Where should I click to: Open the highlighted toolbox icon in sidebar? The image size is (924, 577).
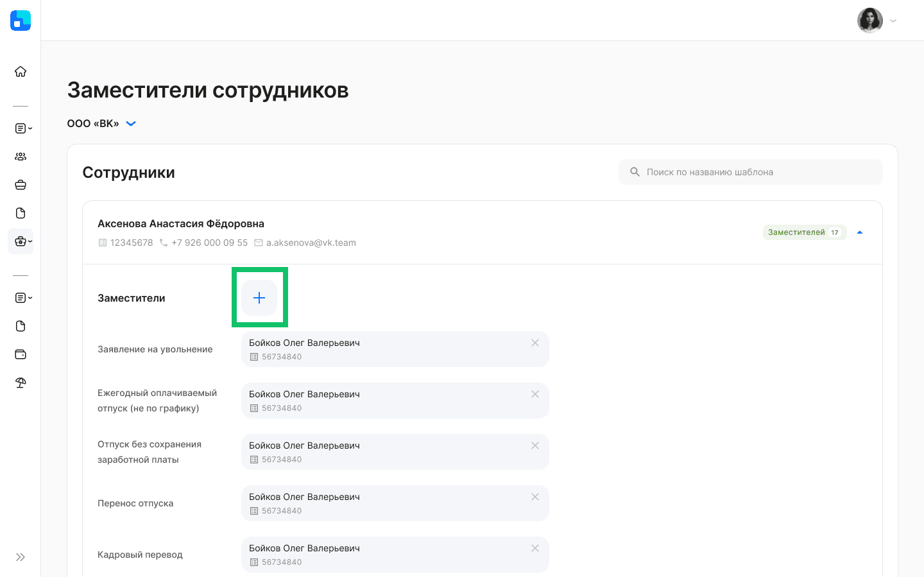pos(21,241)
